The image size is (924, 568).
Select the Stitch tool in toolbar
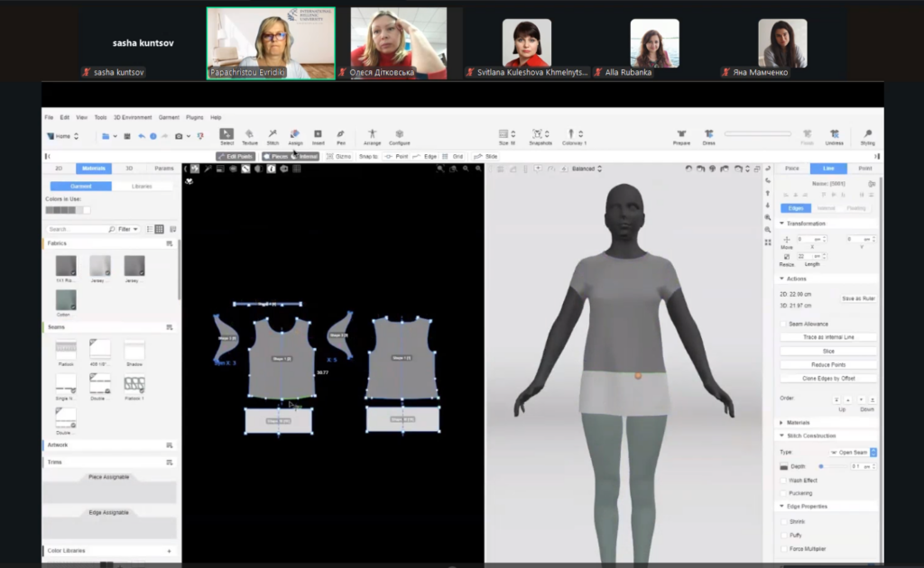(273, 135)
